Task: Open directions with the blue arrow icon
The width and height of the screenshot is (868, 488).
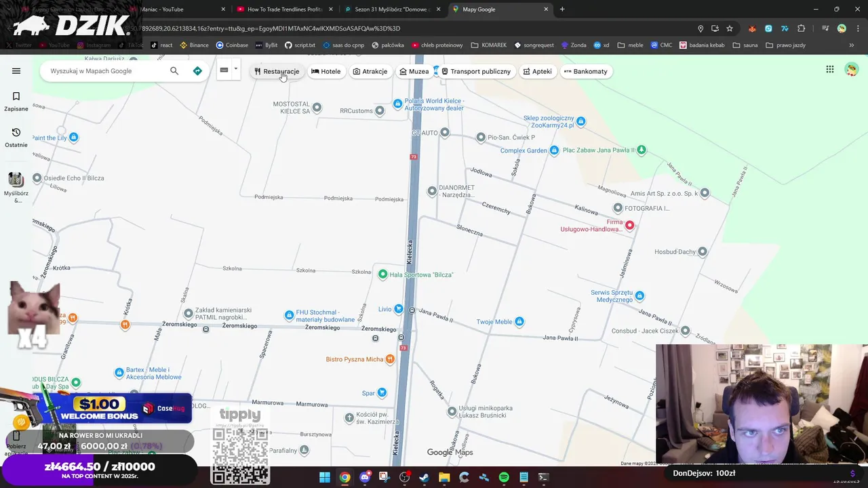Action: [197, 71]
